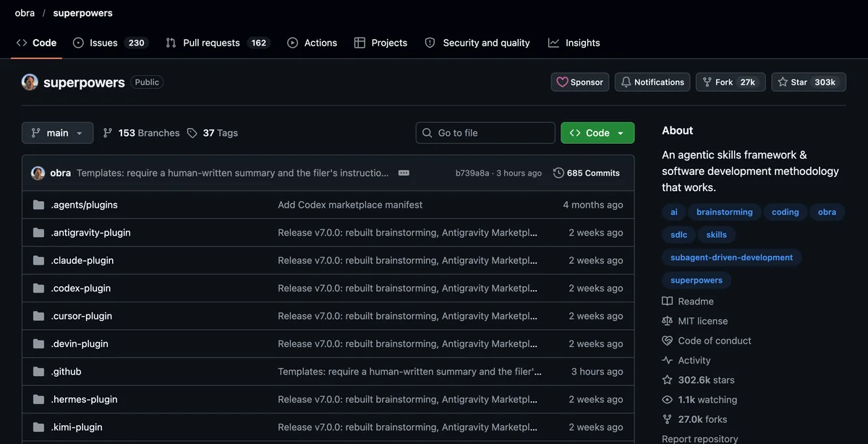This screenshot has width=868, height=444.
Task: Open the 153 Branches link
Action: tap(141, 133)
